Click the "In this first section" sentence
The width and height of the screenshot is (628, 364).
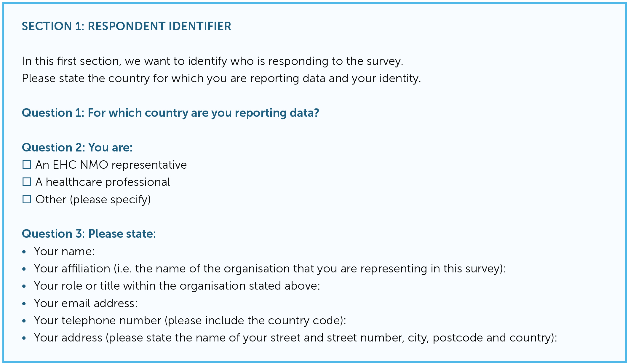tap(212, 61)
